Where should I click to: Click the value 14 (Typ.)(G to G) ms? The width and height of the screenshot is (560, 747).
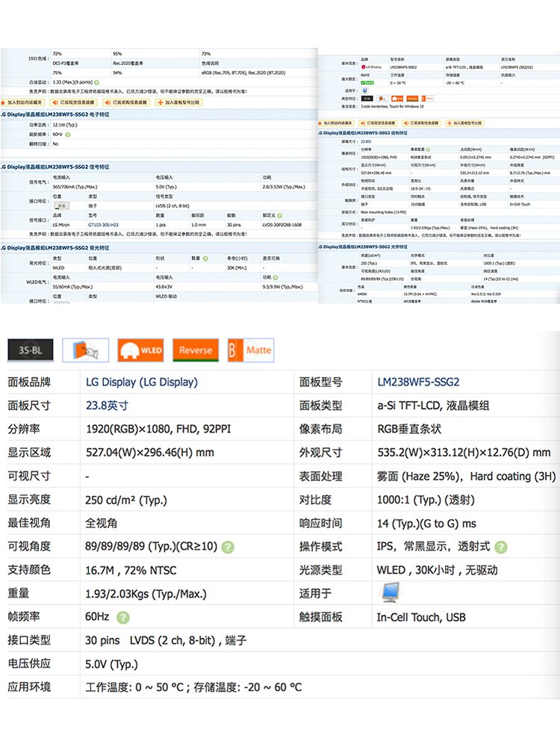(426, 524)
